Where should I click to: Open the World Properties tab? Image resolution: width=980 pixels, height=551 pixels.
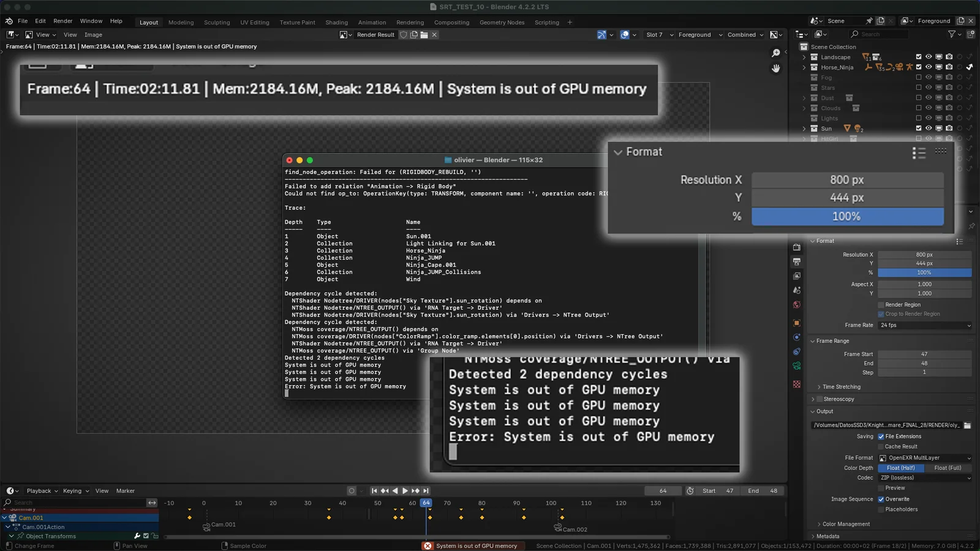tap(797, 304)
